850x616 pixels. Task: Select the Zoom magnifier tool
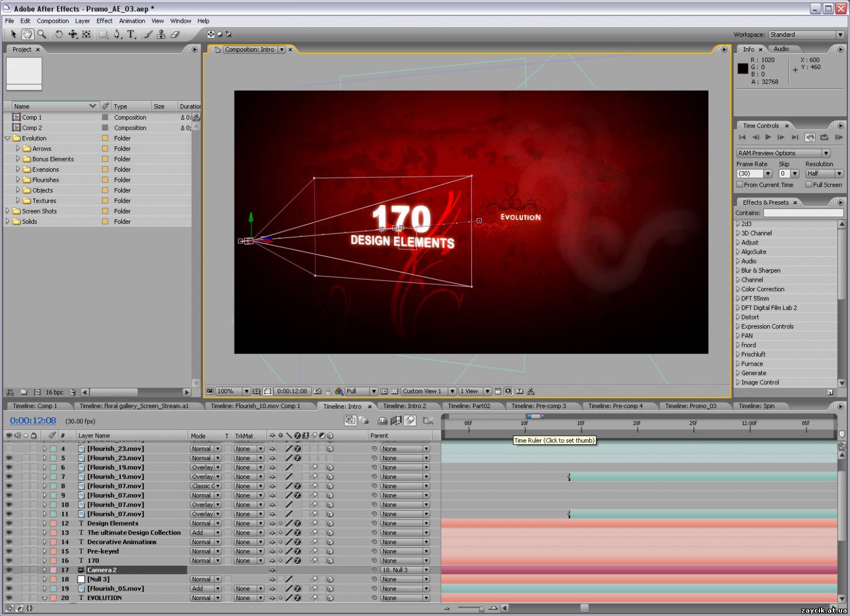click(x=41, y=35)
